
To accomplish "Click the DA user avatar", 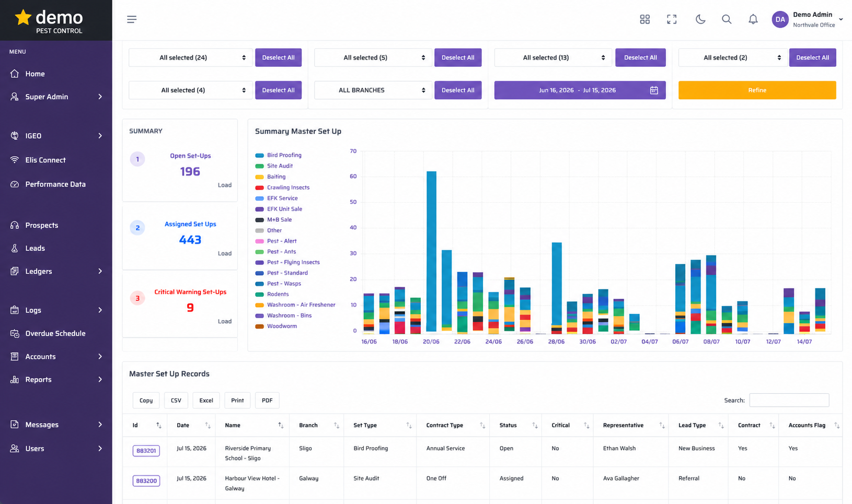I will click(x=780, y=19).
